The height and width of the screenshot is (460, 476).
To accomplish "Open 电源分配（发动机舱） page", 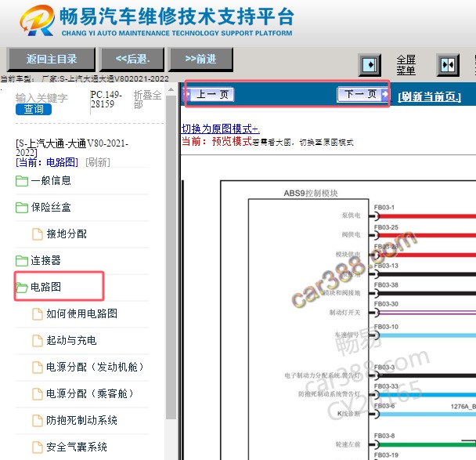I will tap(95, 367).
